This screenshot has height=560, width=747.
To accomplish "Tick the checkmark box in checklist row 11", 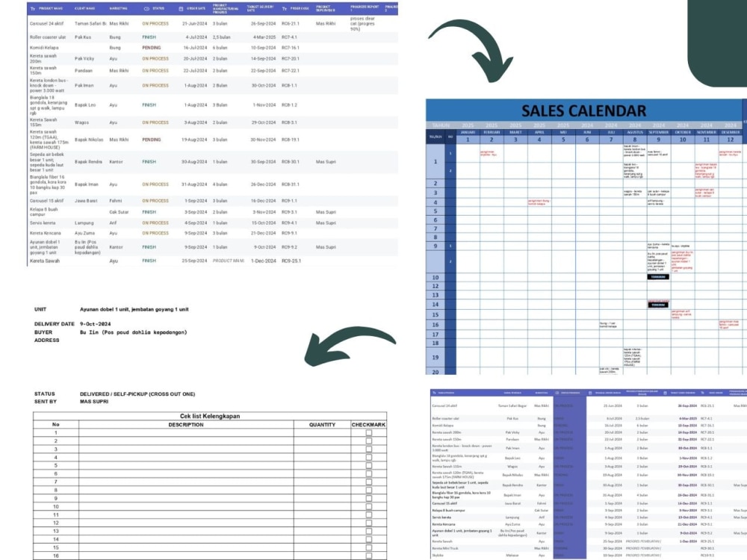I will pos(369,514).
